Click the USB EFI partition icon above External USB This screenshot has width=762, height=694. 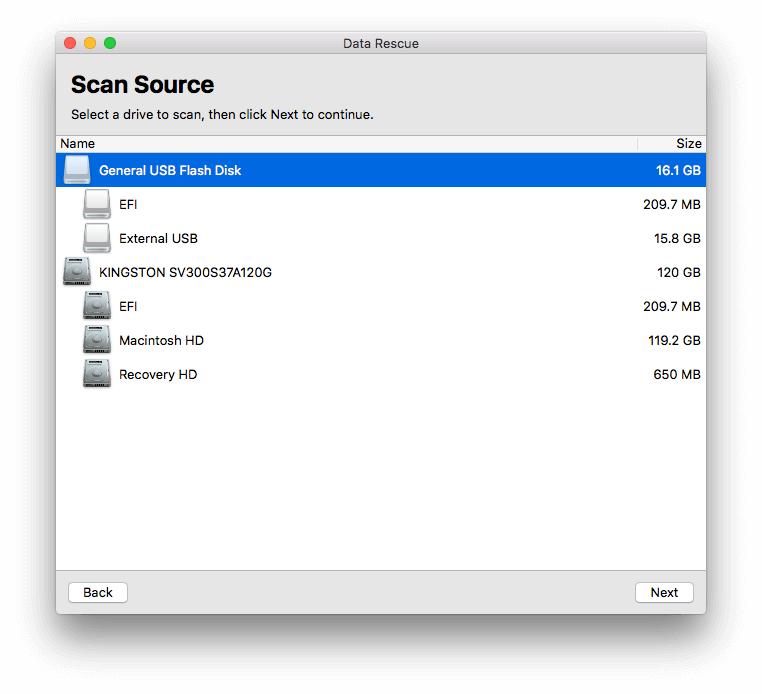[97, 204]
